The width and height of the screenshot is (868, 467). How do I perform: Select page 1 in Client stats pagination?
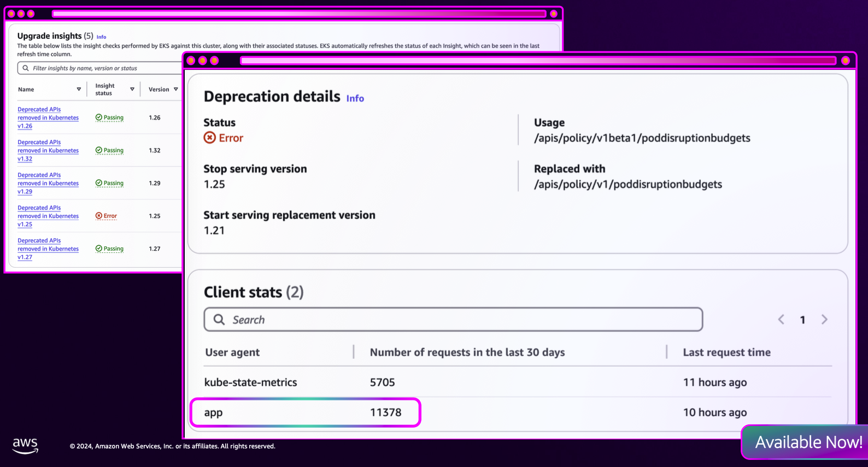tap(802, 320)
